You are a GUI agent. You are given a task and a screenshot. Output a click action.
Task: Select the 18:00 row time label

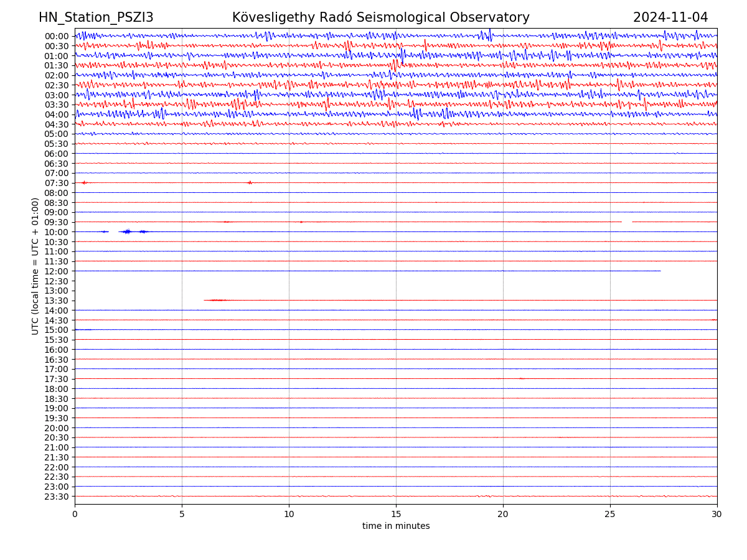(x=56, y=389)
